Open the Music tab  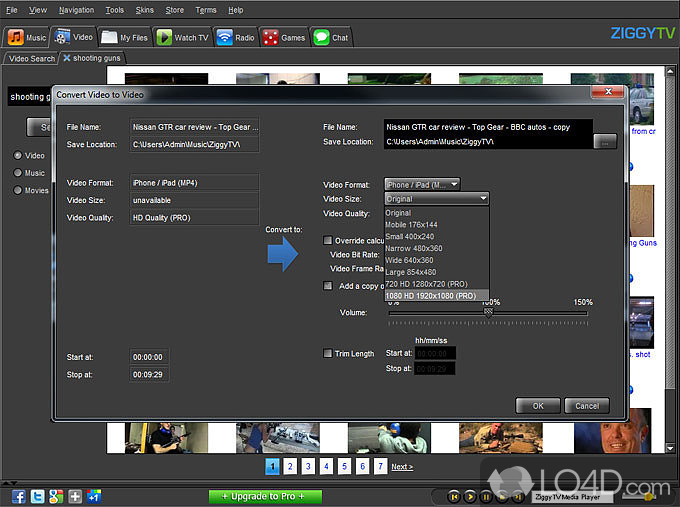tap(27, 38)
